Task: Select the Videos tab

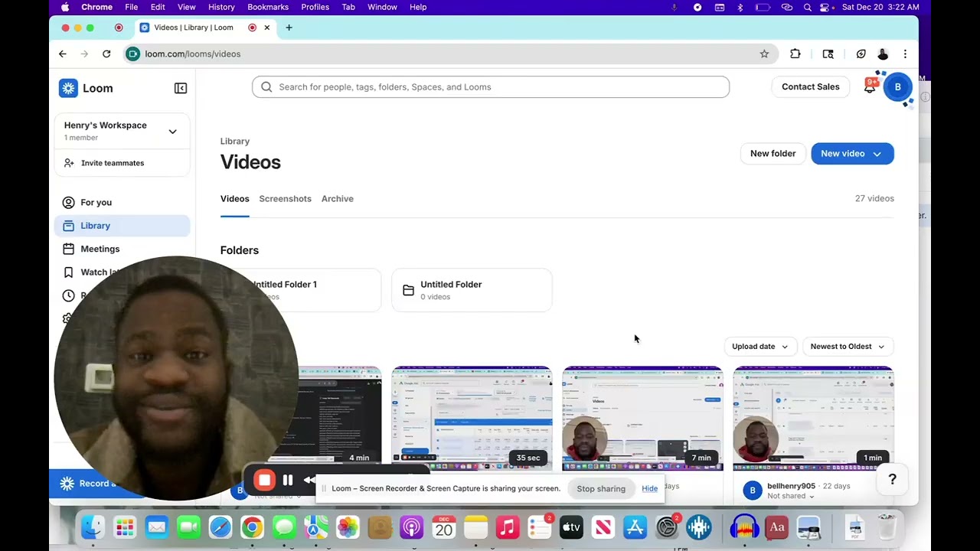Action: [234, 199]
